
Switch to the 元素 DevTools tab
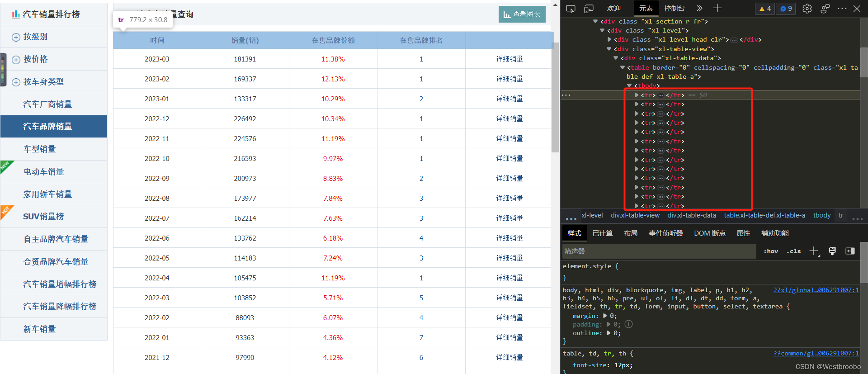point(646,9)
